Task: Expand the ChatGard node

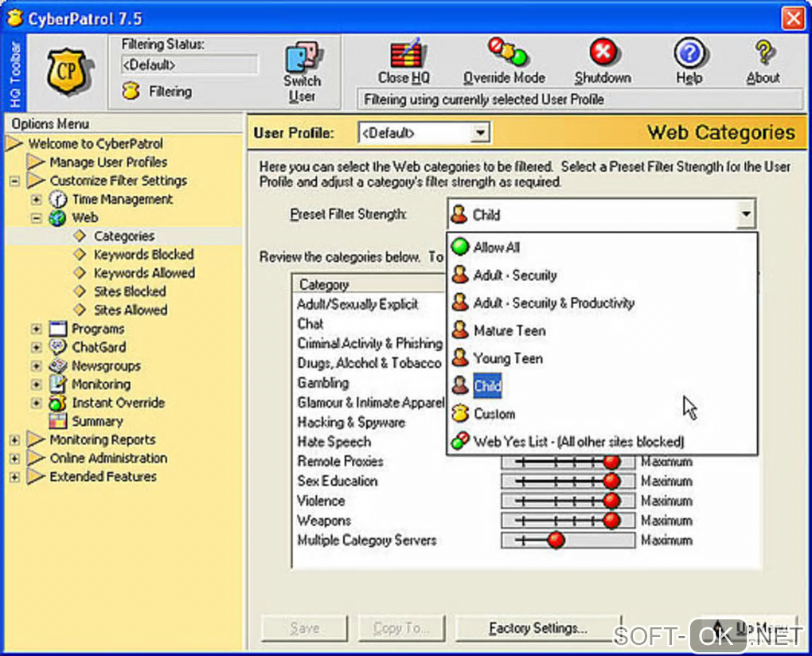Action: point(37,347)
